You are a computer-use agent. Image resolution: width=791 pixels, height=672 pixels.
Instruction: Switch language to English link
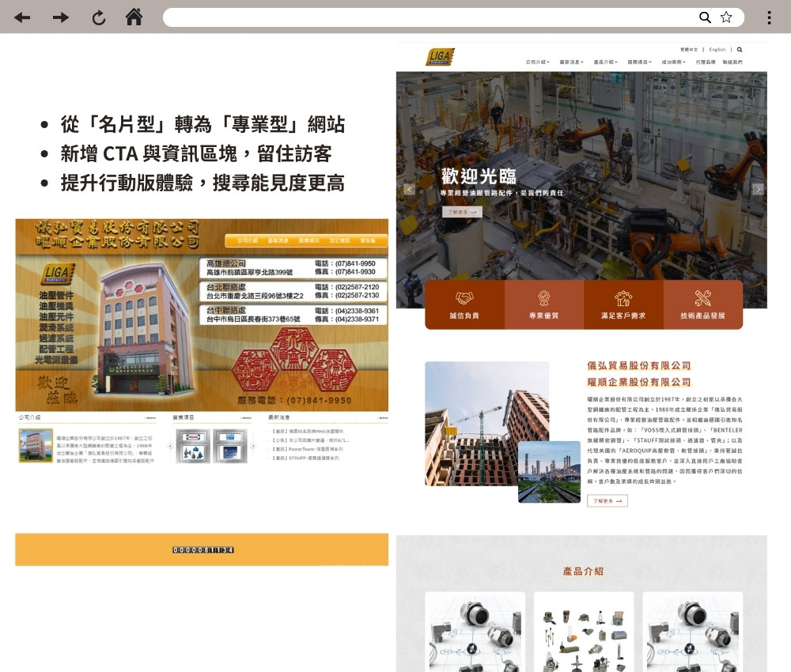(x=717, y=49)
